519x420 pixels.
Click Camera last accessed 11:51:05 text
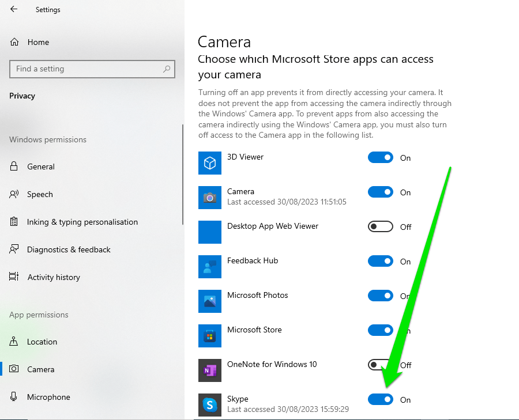(x=287, y=202)
